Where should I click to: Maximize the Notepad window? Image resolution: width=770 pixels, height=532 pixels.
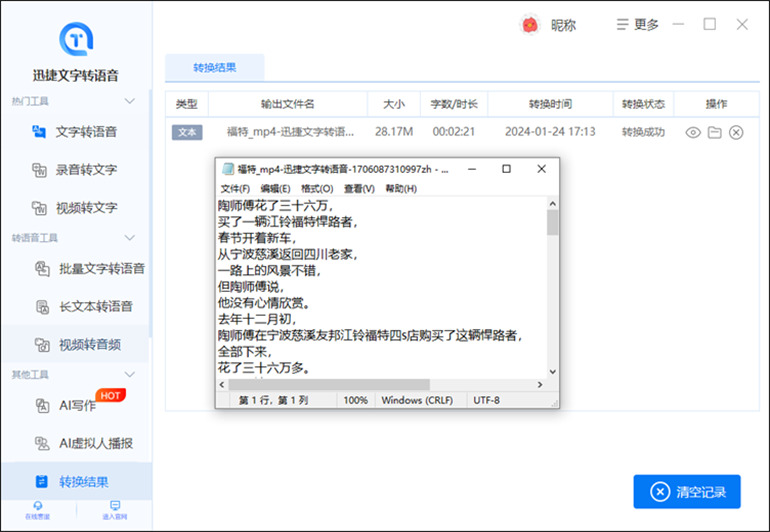[x=506, y=169]
